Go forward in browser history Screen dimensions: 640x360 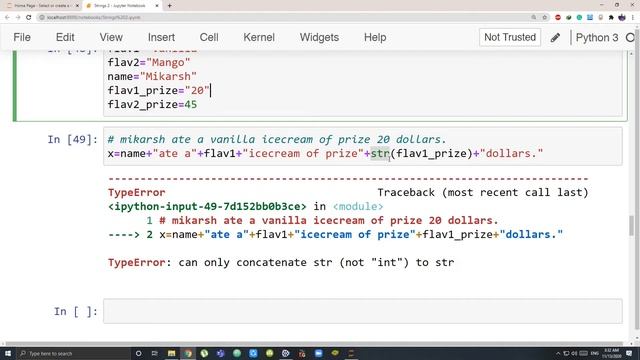18,17
